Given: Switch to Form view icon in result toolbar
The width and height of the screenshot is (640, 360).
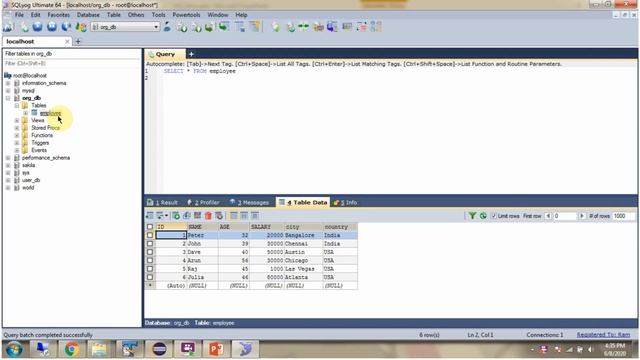Looking at the screenshot, I should click(244, 216).
